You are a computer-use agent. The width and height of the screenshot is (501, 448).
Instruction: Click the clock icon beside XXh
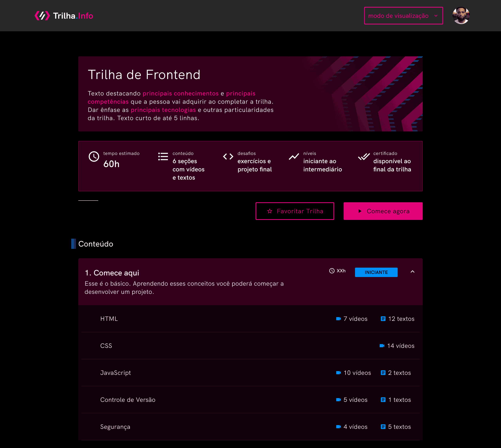tap(332, 271)
